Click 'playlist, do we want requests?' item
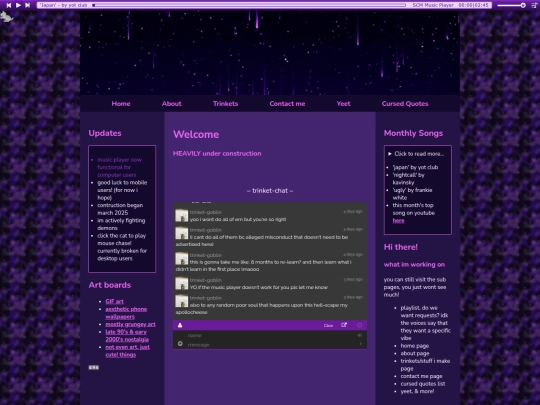540x405 pixels. click(x=425, y=323)
